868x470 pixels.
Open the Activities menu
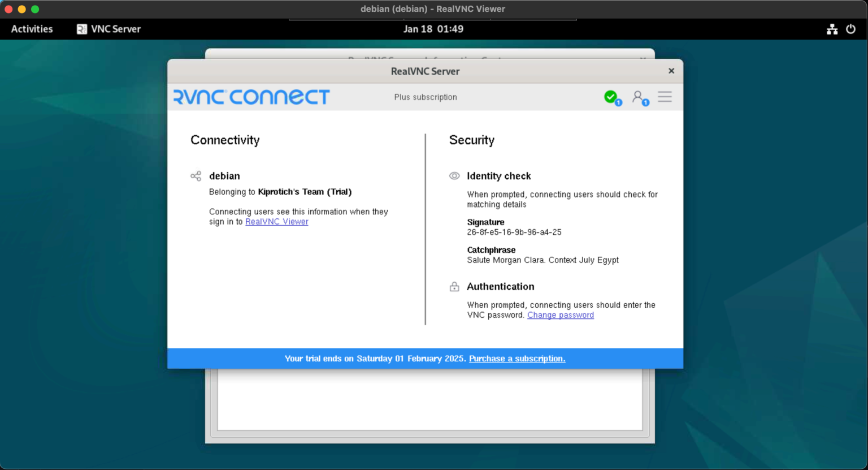click(x=32, y=29)
